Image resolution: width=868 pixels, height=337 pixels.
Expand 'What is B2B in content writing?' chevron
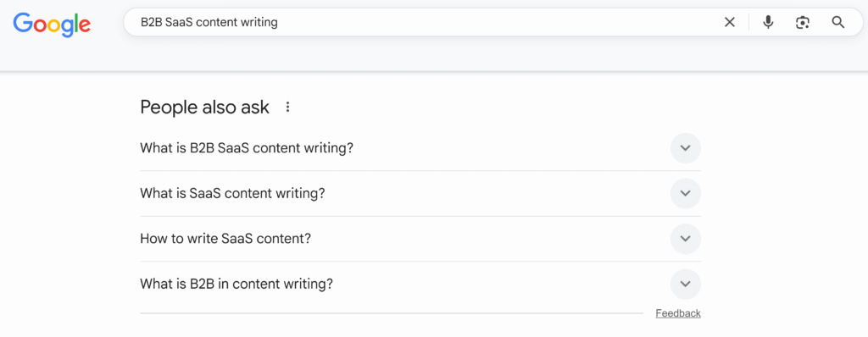[x=685, y=285]
